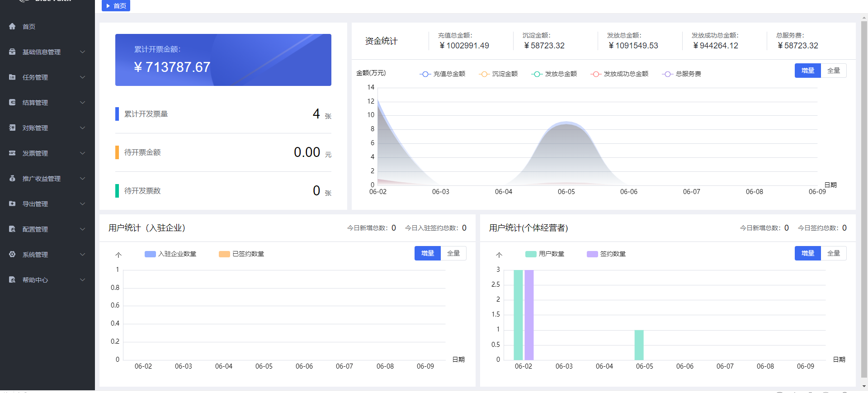
Task: Select 全量 in 个体经营者 chart
Action: (x=834, y=253)
